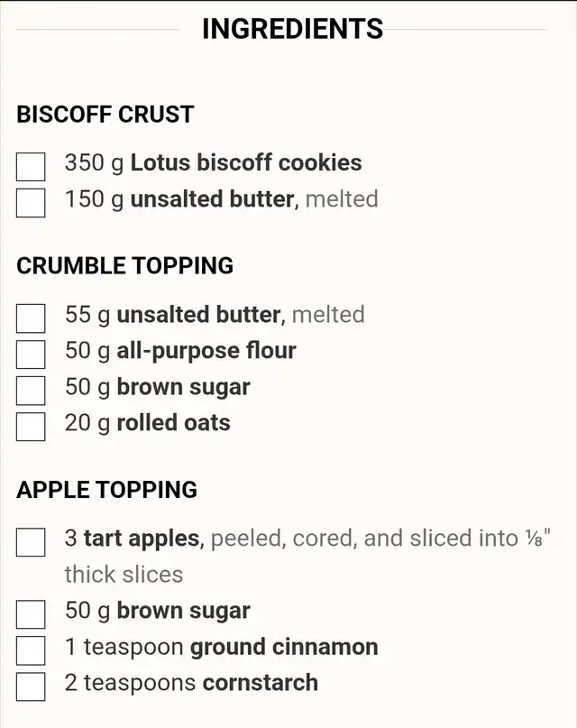
Task: Tap the "cornstarch" ingredient text
Action: pos(260,683)
